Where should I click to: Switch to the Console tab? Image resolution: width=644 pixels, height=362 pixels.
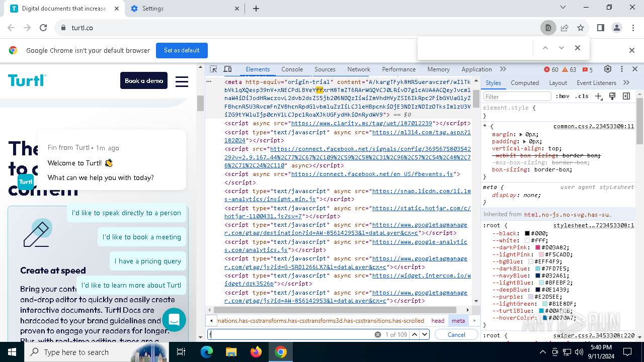tap(292, 69)
